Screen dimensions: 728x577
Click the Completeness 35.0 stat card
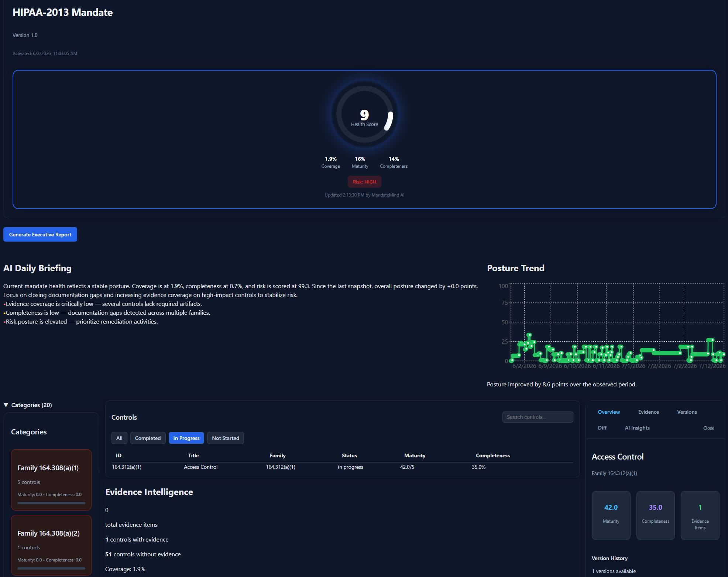pos(655,515)
